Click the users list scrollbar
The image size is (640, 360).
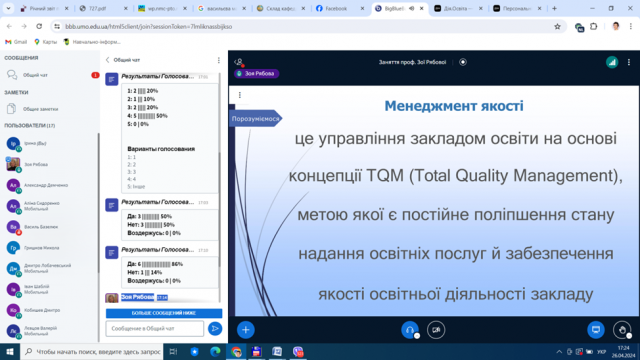coord(98,204)
